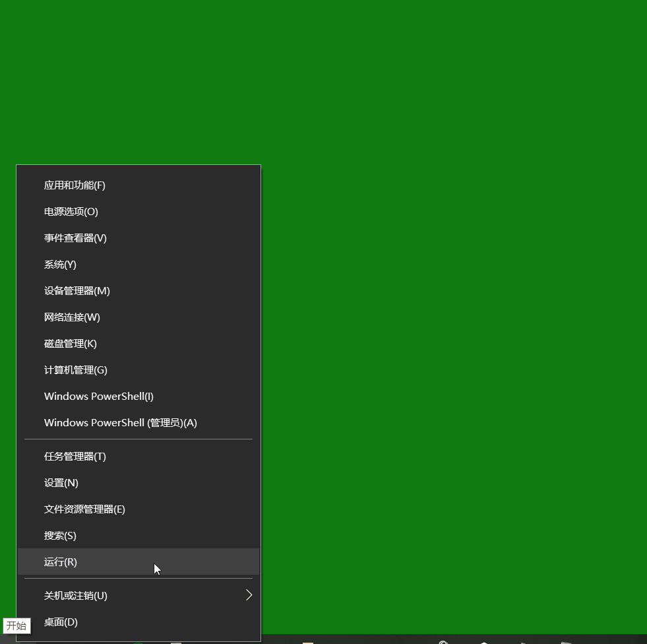Open 设备管理器(M)
This screenshot has height=644, width=647.
pos(139,291)
